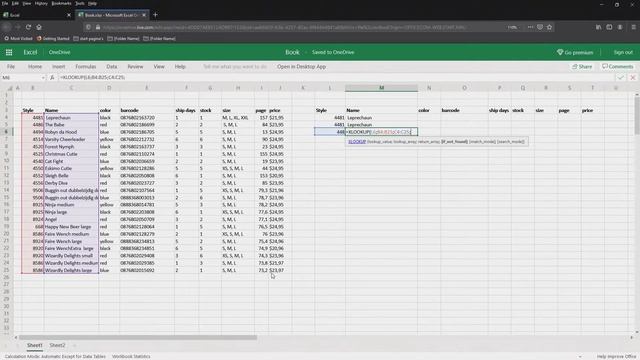The width and height of the screenshot is (640, 360).
Task: Open a new browser tab
Action: (155, 15)
